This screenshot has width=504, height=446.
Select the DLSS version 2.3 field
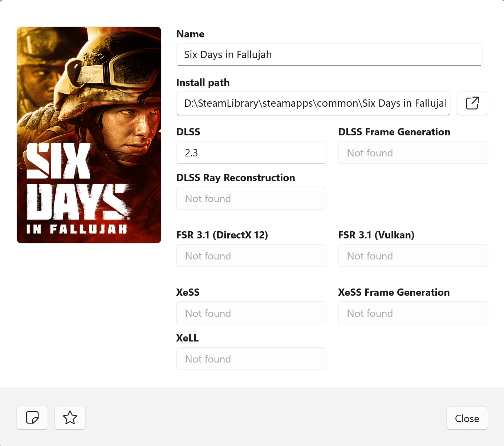tap(251, 153)
